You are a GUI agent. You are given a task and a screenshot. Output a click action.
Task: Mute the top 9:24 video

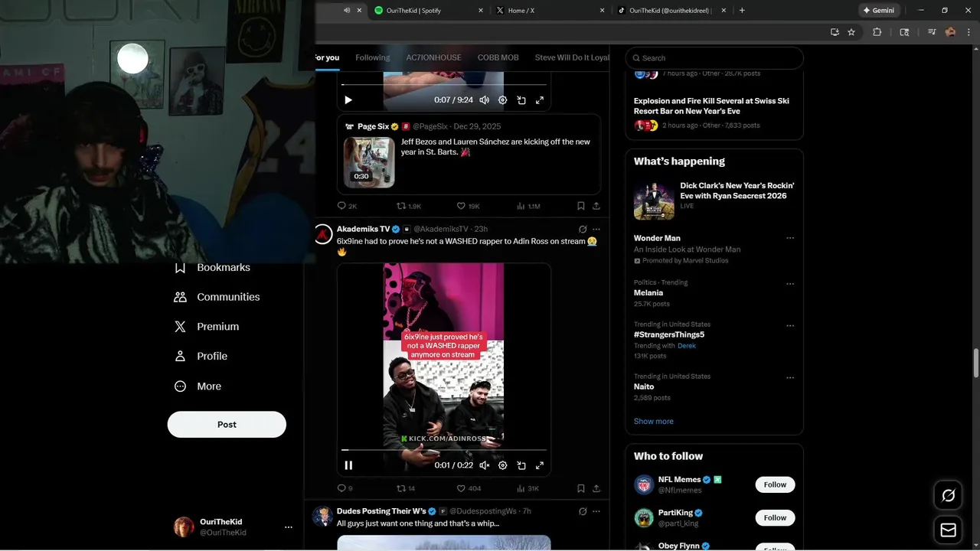(485, 100)
